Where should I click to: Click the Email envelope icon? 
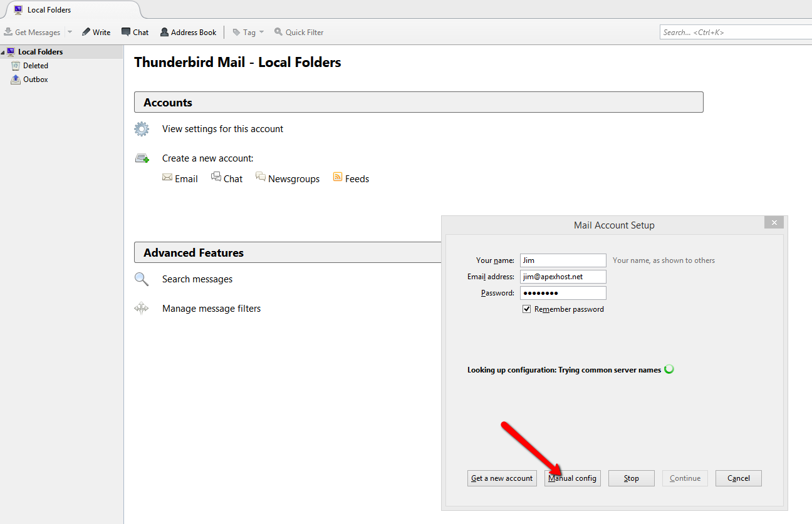tap(167, 177)
